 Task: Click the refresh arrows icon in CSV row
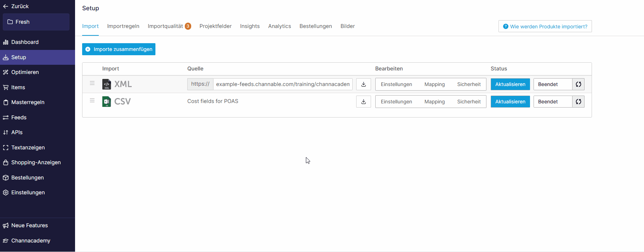(579, 102)
